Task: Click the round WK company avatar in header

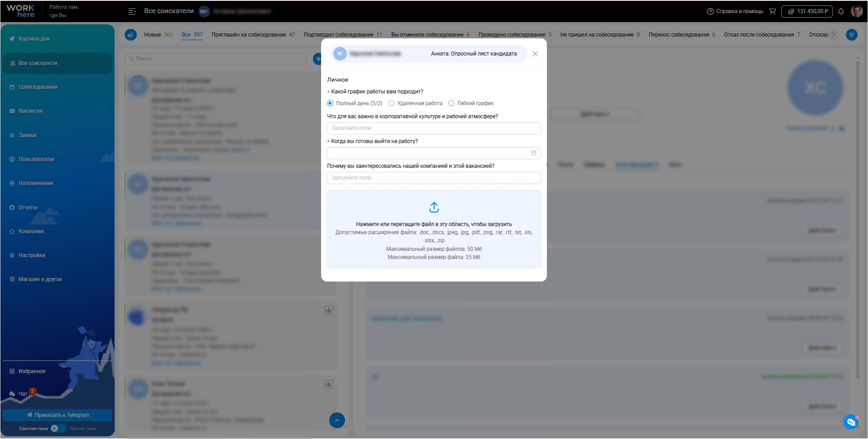Action: pos(204,11)
